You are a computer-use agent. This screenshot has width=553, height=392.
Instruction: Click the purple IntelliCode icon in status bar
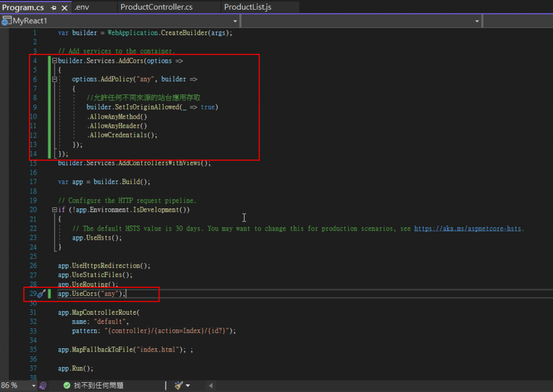[x=43, y=386]
